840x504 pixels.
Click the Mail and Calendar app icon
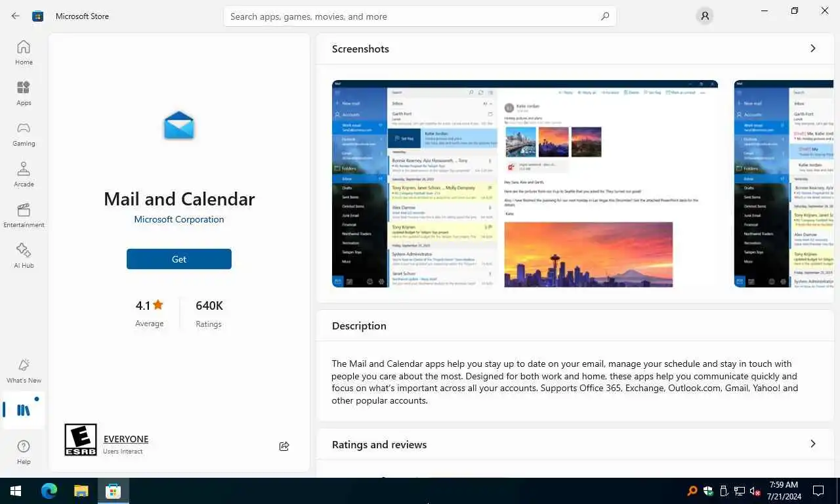[179, 125]
